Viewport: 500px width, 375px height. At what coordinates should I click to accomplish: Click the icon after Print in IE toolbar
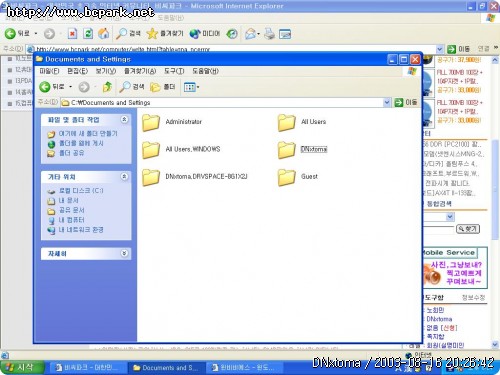285,34
